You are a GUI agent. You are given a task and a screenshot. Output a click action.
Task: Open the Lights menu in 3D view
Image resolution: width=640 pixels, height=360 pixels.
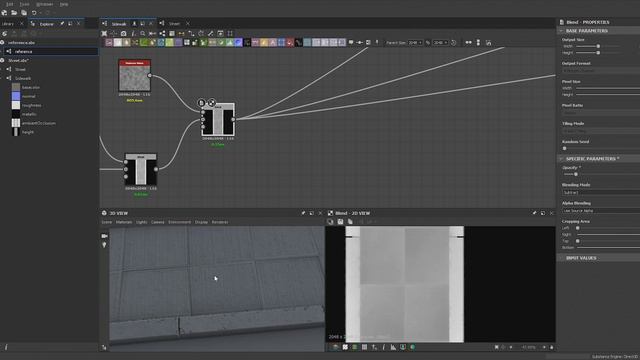(141, 222)
